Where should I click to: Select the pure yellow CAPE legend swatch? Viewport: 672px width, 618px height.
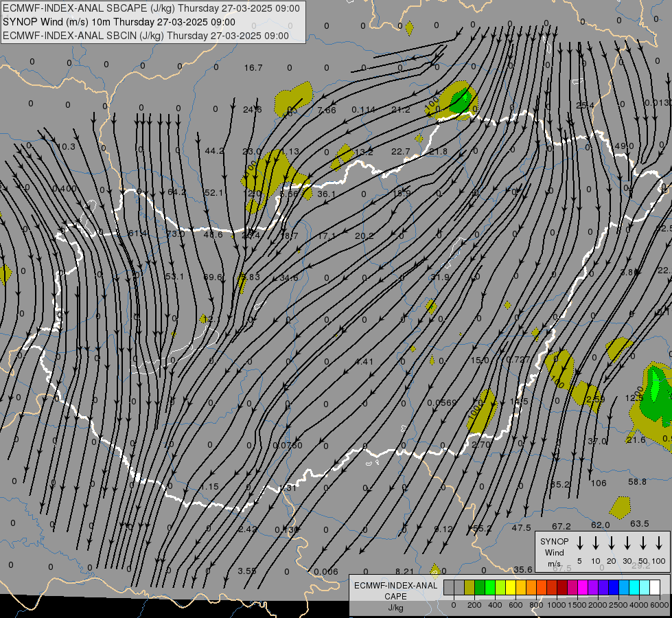[511, 587]
